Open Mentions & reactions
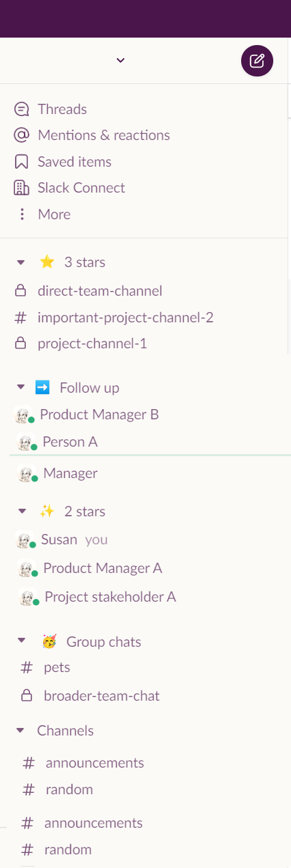Viewport: 291px width, 868px height. (92, 135)
